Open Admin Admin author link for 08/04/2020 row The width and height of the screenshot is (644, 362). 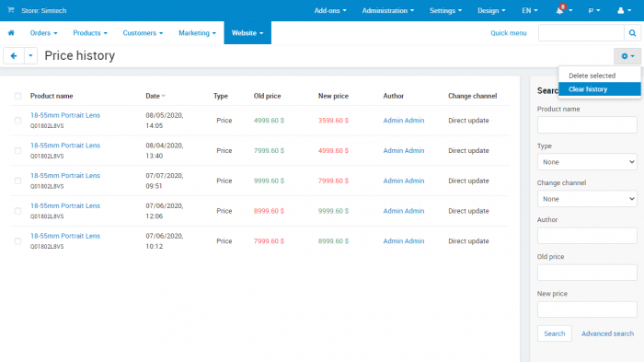403,150
